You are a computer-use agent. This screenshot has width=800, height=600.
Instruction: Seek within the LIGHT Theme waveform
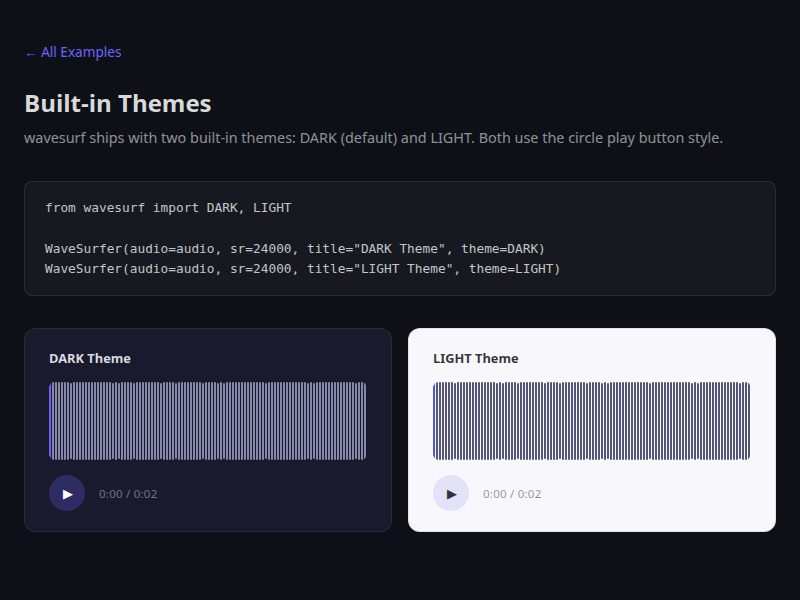[592, 421]
